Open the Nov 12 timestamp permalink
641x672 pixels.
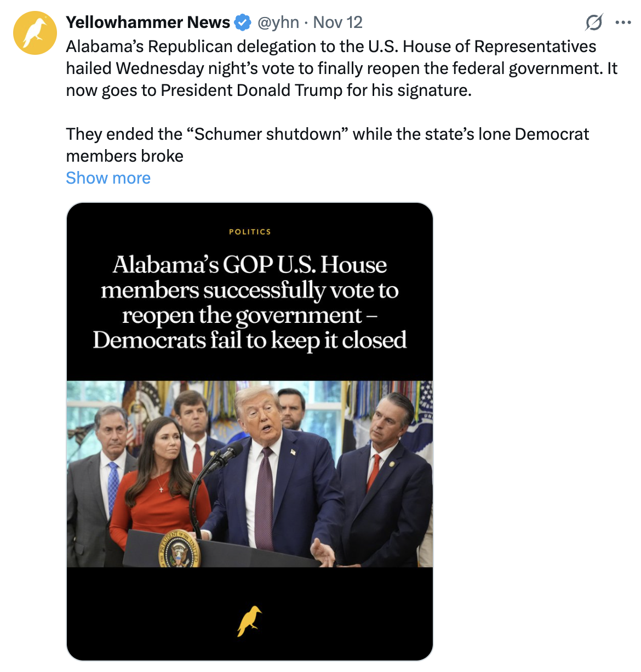tap(338, 22)
